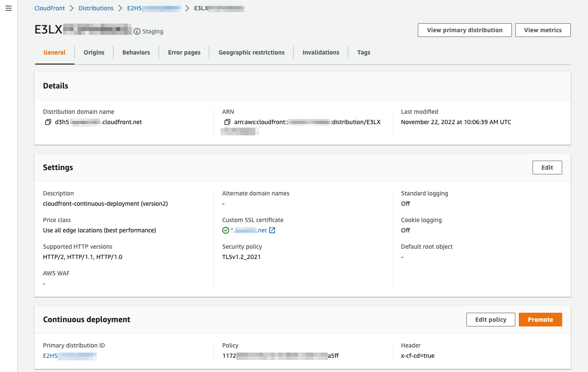The image size is (588, 372).
Task: Navigate to Distributions via breadcrumb
Action: click(x=96, y=8)
